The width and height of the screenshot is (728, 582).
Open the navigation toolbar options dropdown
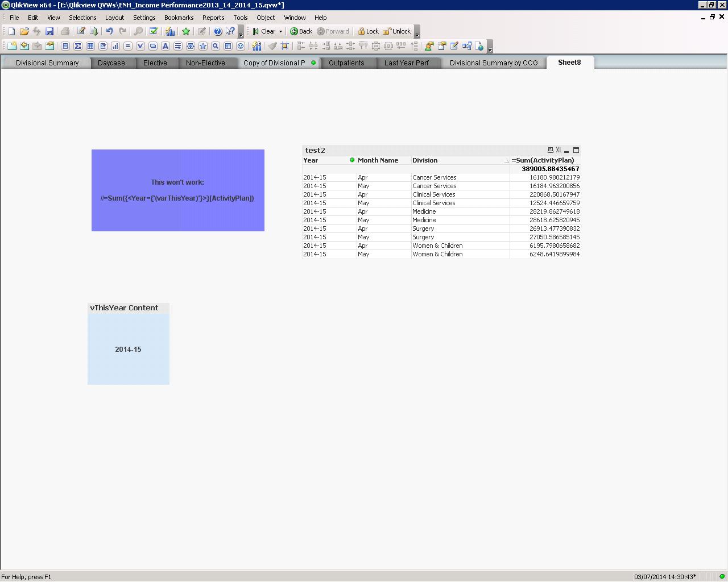(x=417, y=32)
